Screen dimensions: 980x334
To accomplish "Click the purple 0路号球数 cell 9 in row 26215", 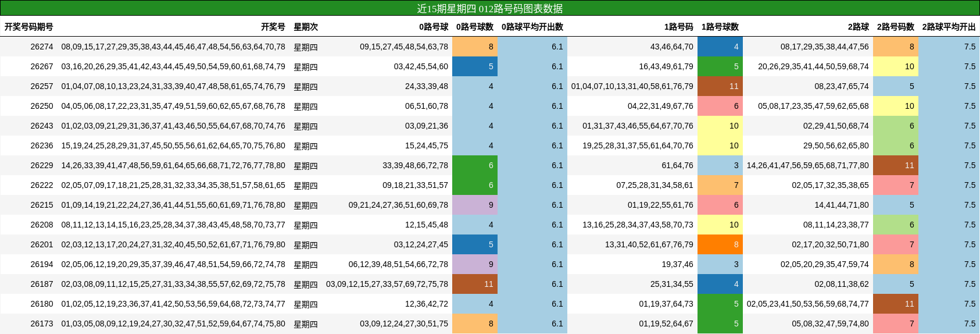I will pos(475,205).
